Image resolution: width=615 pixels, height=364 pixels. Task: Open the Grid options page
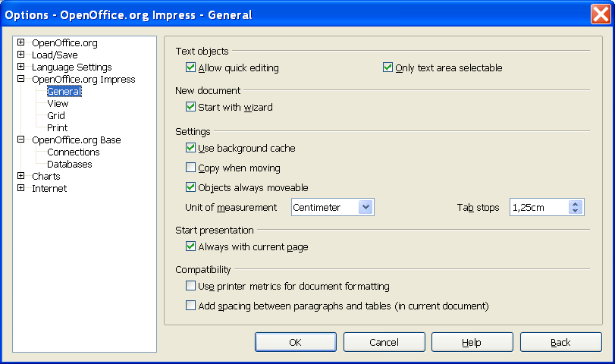(56, 116)
